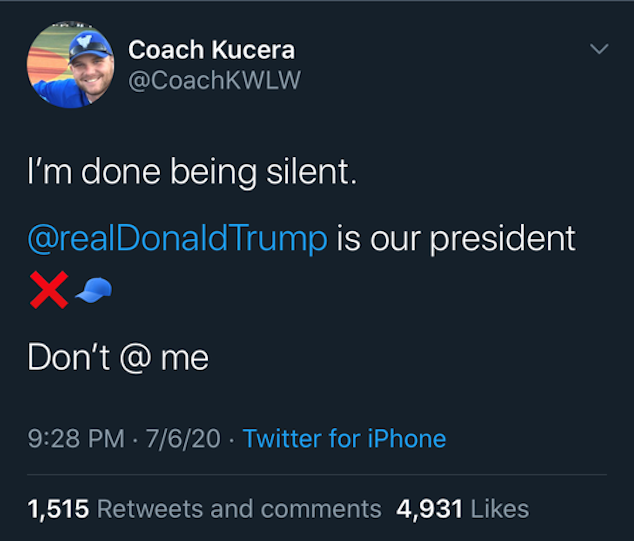Screen dimensions: 634x541
Task: Click the "I'm done being silent." text
Action: pos(192,172)
